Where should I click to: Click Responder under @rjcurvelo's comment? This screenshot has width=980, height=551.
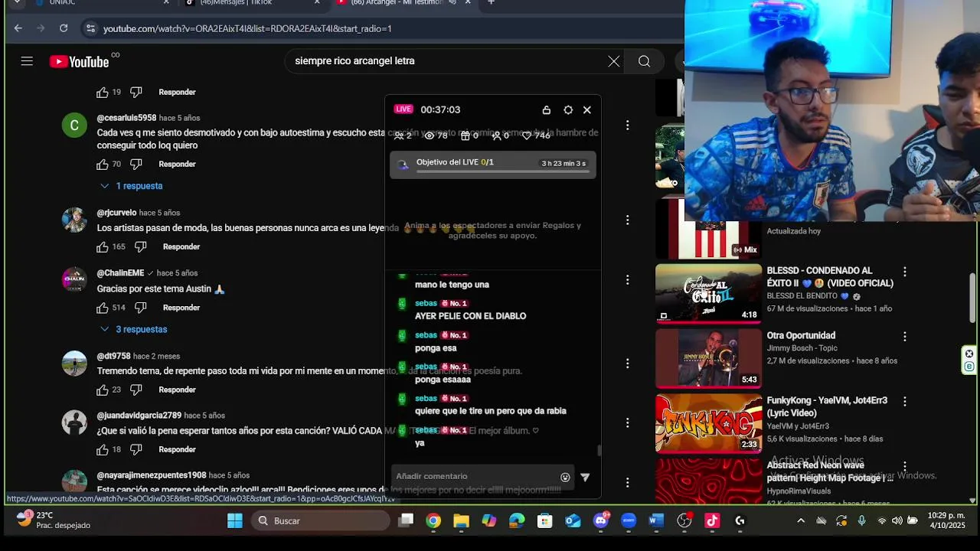click(x=181, y=247)
